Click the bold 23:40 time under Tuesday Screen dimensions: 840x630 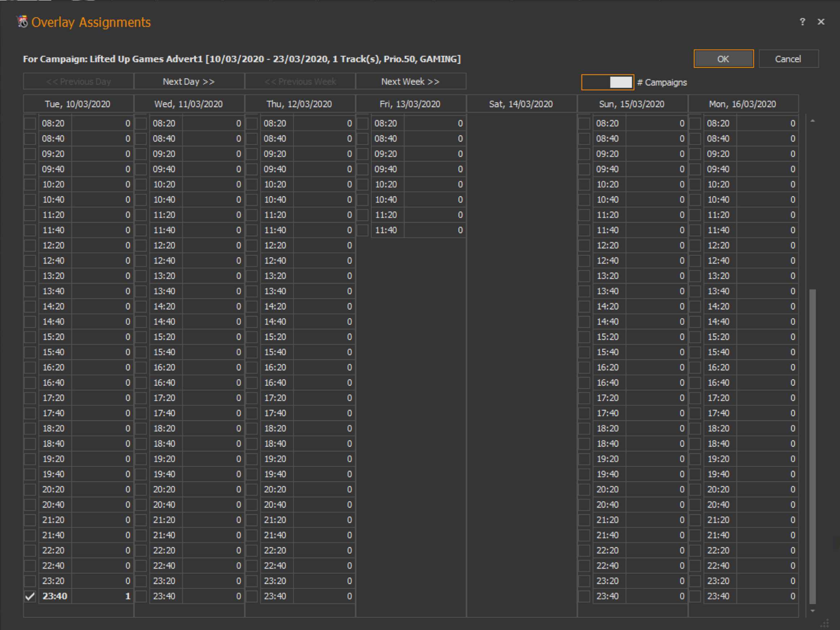55,596
